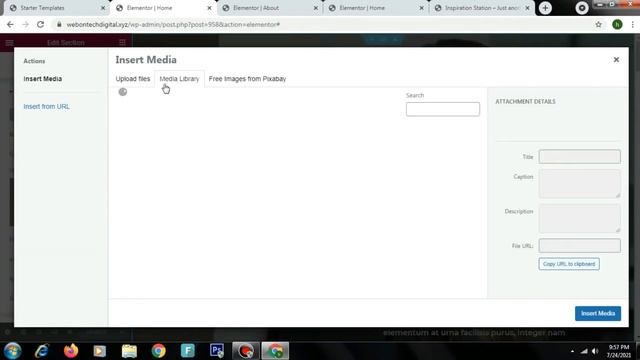Image resolution: width=640 pixels, height=360 pixels.
Task: Open Elementor widgets grid icon behind dialog
Action: tap(122, 42)
